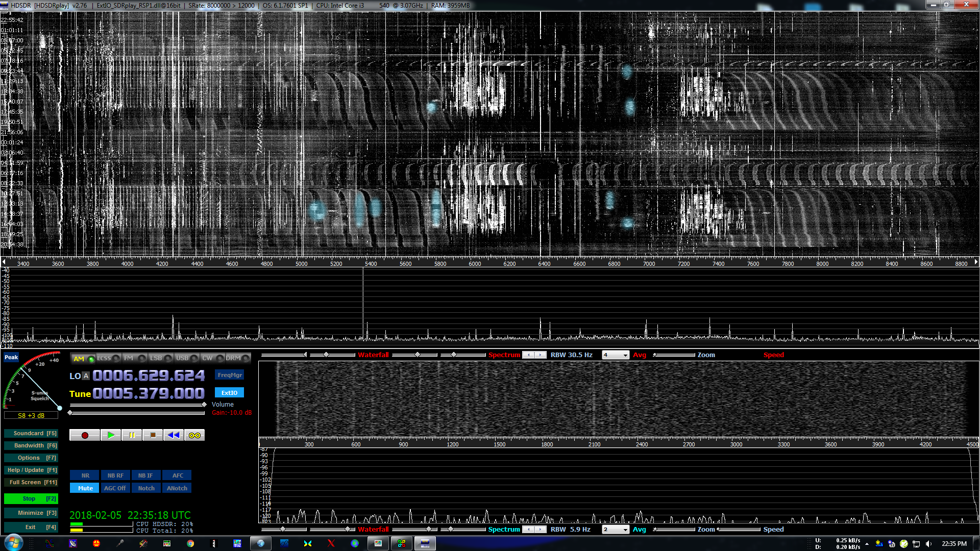Toggle the Mute button off
The image size is (980, 551).
85,488
